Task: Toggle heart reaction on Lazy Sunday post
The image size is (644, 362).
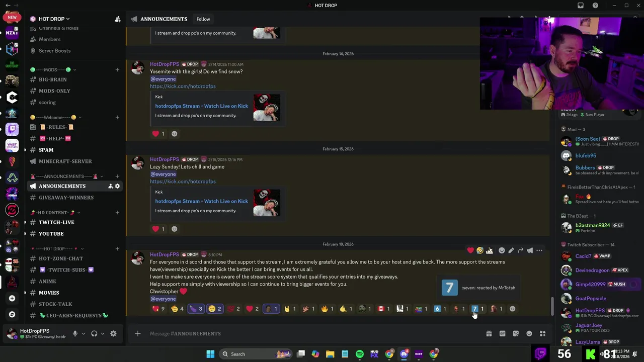Action: pyautogui.click(x=158, y=229)
